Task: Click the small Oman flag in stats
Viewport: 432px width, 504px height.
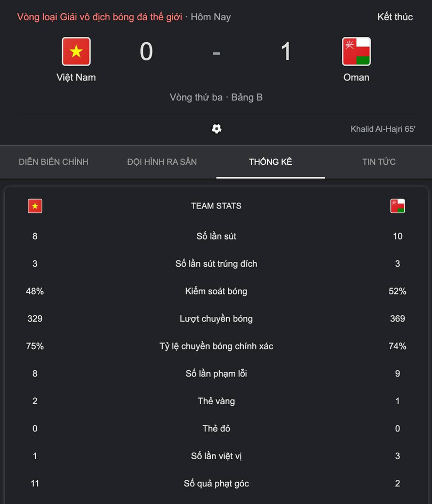Action: 397,206
